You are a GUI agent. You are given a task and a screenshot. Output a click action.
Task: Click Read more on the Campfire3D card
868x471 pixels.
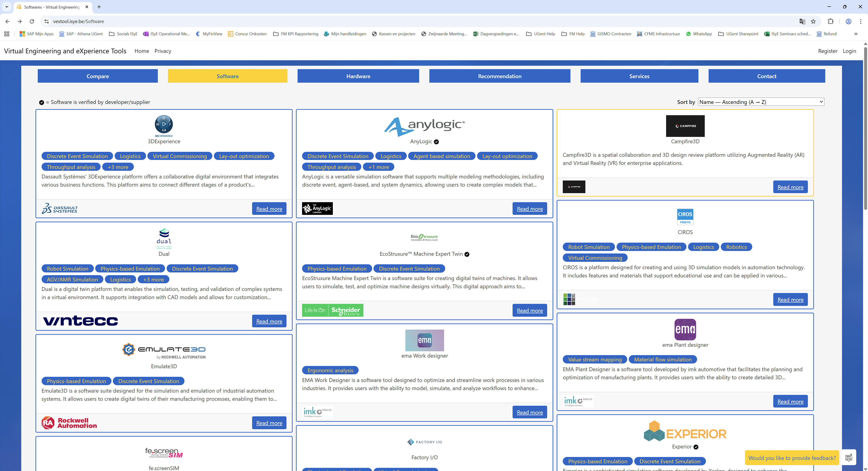790,187
